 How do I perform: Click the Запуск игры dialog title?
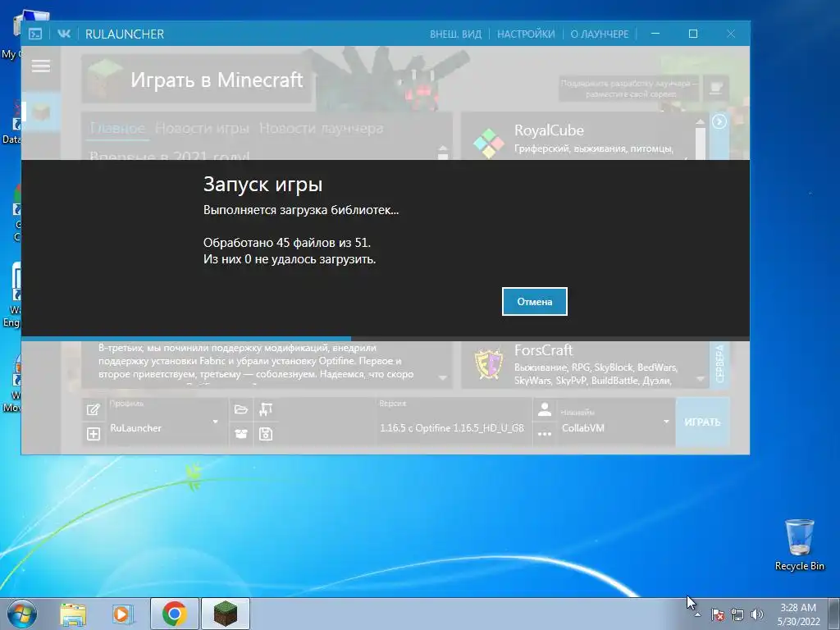[262, 185]
